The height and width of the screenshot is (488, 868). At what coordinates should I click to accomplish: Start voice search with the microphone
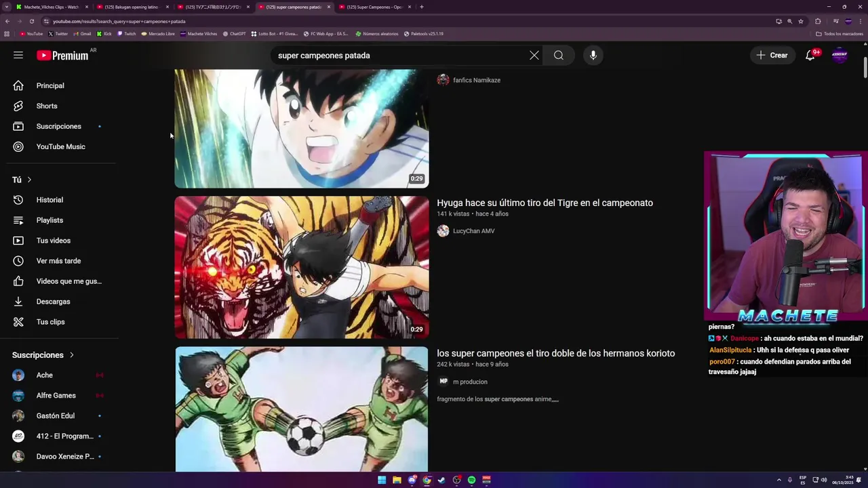[x=593, y=56]
